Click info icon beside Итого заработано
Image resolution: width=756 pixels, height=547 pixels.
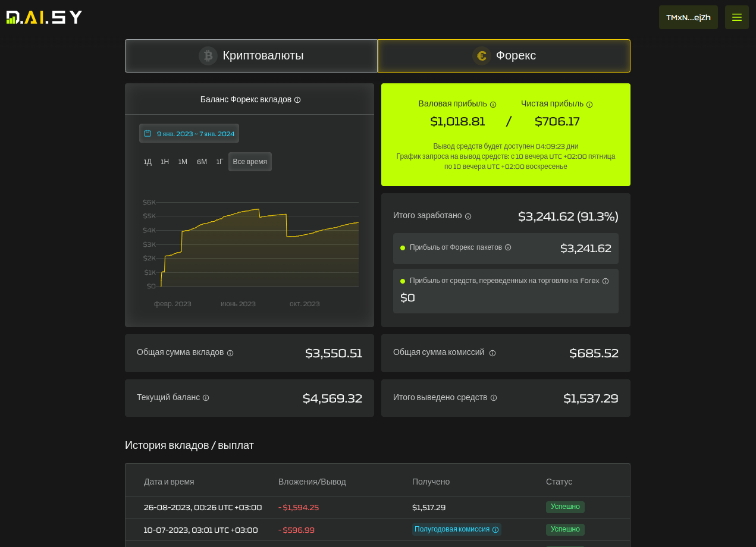tap(468, 216)
